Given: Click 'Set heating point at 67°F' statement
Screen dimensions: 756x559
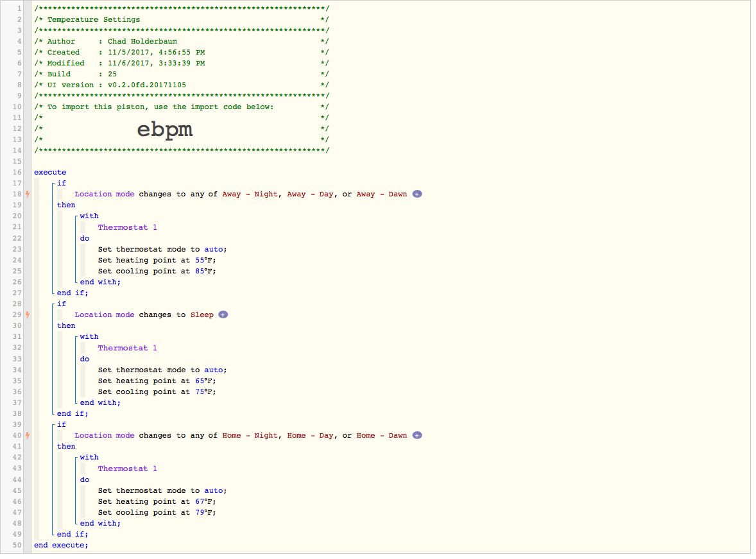Looking at the screenshot, I should (157, 501).
